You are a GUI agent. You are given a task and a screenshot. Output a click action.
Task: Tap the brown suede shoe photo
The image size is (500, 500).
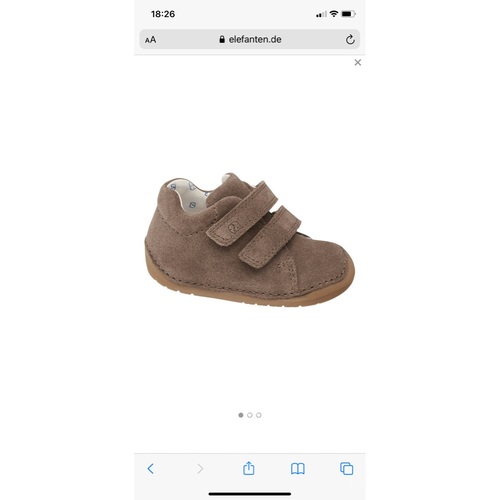250,239
